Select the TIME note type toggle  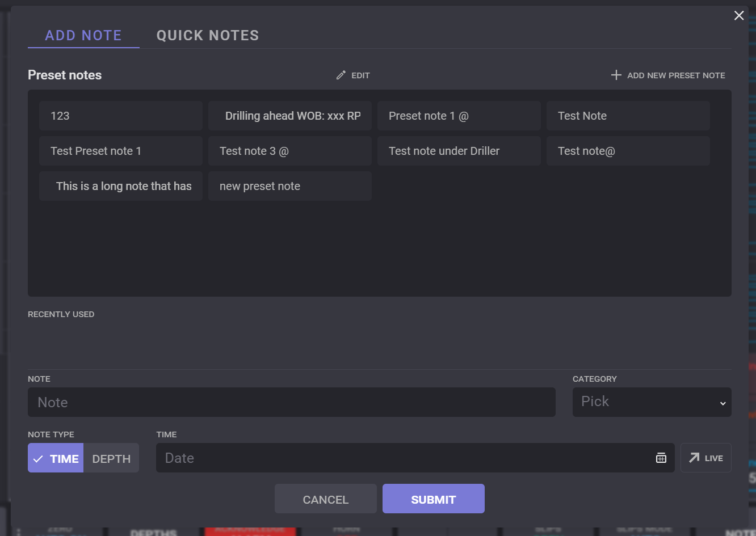(56, 458)
